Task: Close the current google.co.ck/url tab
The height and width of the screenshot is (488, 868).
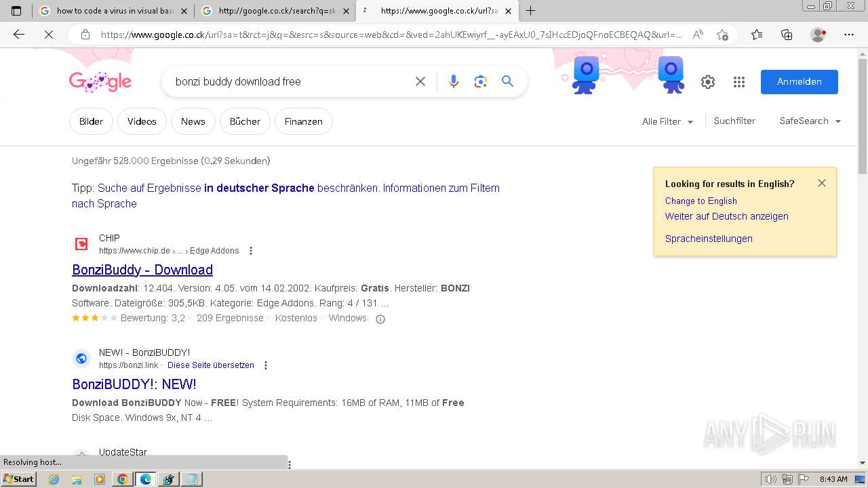Action: click(x=508, y=11)
